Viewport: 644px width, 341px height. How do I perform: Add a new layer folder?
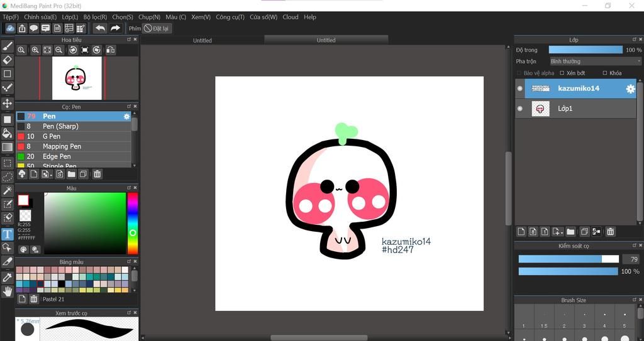(x=570, y=232)
